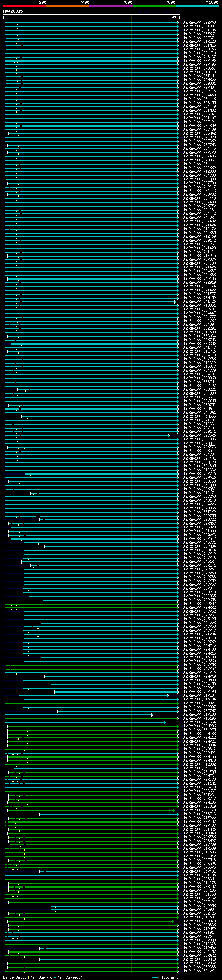
Task: Click the orange ~40% identity legend segment
Action: point(68,7)
